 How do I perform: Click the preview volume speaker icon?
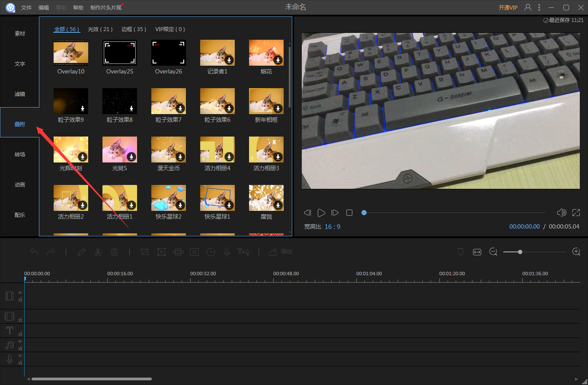(562, 213)
